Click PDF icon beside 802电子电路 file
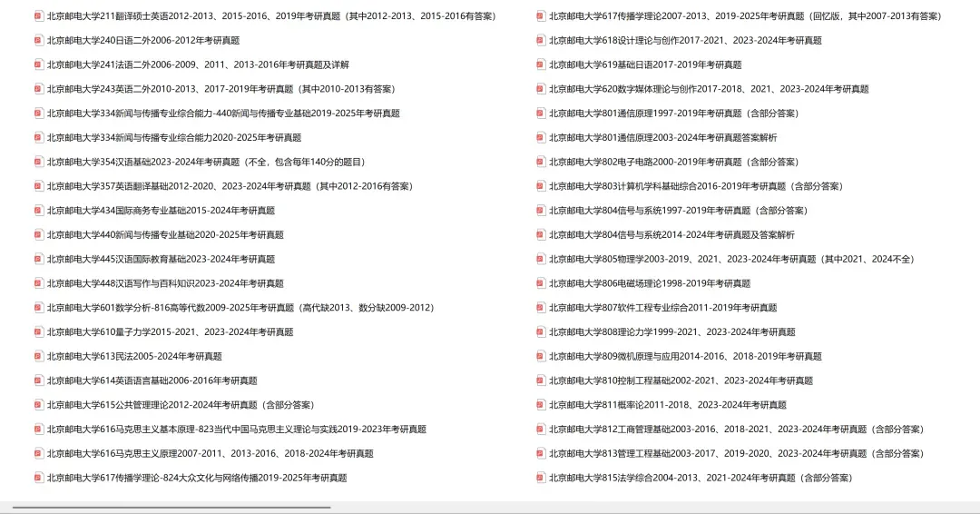Viewport: 980px width, 514px height. tap(541, 162)
